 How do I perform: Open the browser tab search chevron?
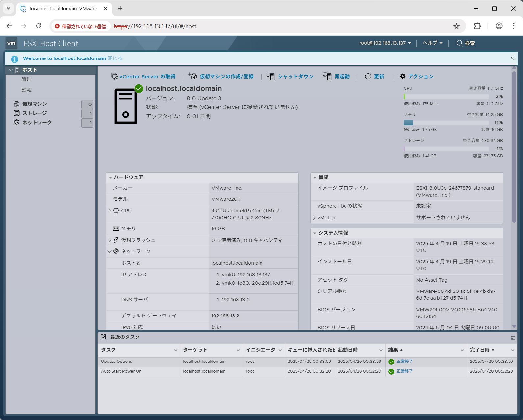click(x=8, y=8)
